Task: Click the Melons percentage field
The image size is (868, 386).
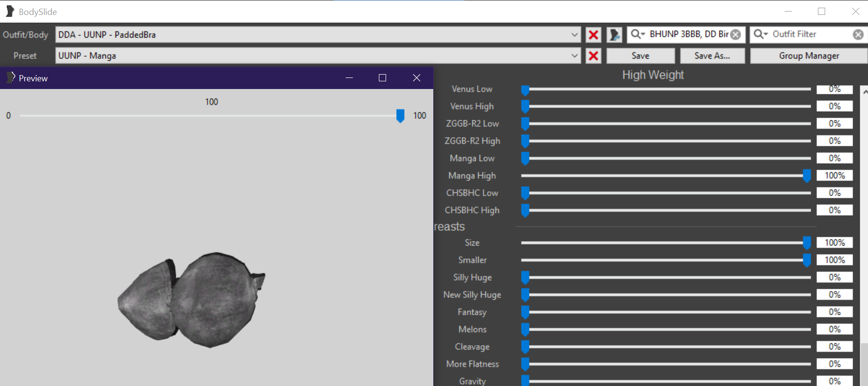Action: click(x=835, y=329)
